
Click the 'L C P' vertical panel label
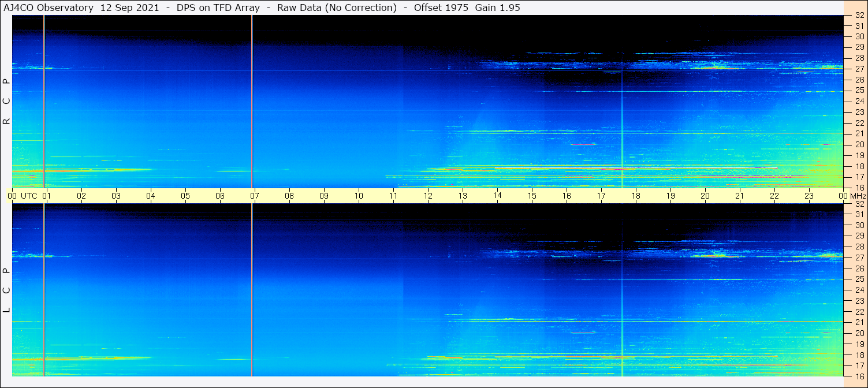point(6,290)
